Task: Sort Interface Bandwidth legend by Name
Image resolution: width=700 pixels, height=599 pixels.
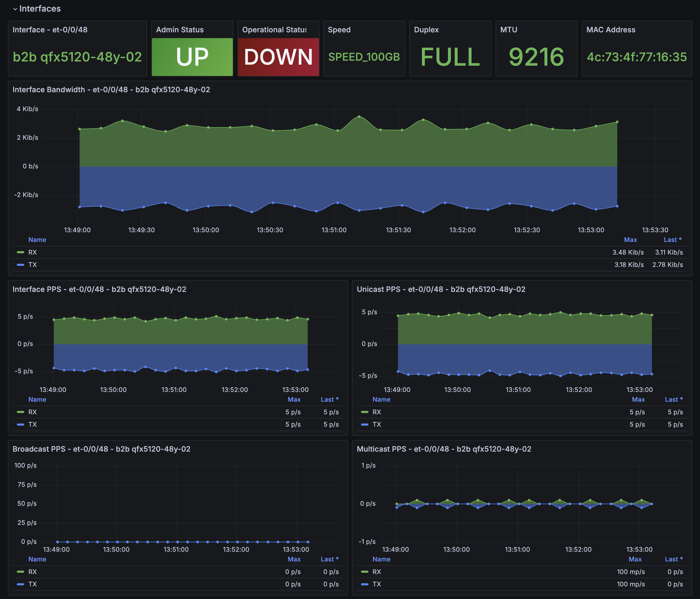Action: coord(37,240)
